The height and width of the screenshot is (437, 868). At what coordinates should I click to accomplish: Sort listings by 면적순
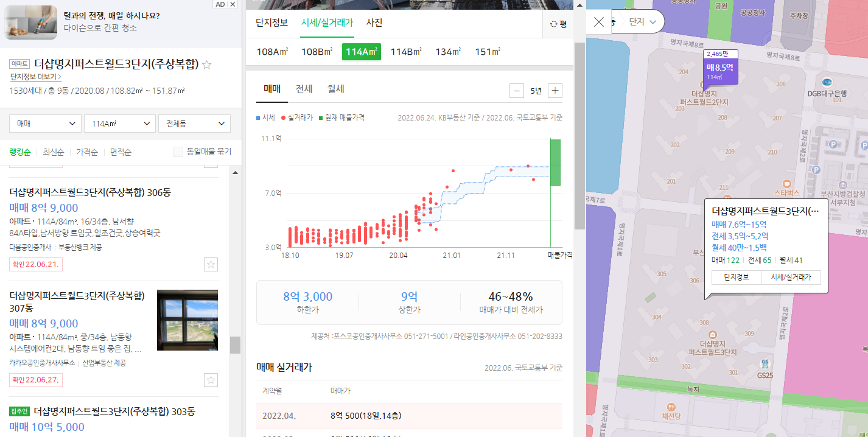[x=121, y=152]
